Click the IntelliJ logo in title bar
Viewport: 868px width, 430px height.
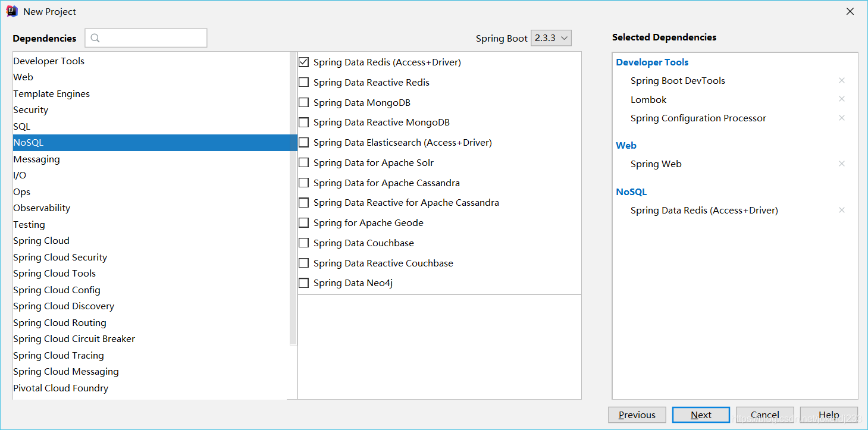pyautogui.click(x=11, y=11)
